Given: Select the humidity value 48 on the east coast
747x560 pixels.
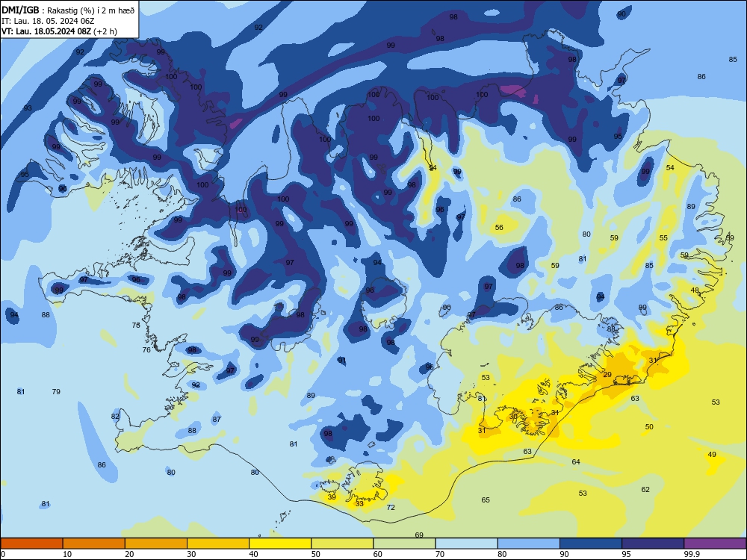Looking at the screenshot, I should coord(695,290).
